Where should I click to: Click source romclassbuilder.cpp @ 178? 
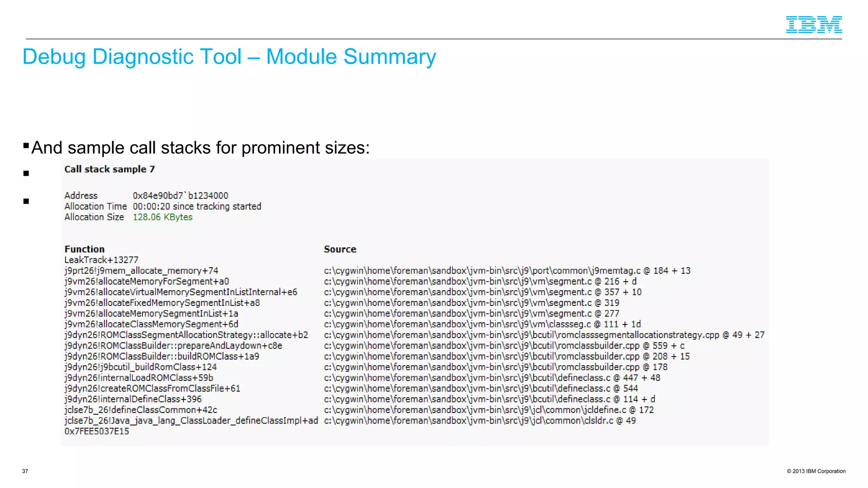point(496,367)
